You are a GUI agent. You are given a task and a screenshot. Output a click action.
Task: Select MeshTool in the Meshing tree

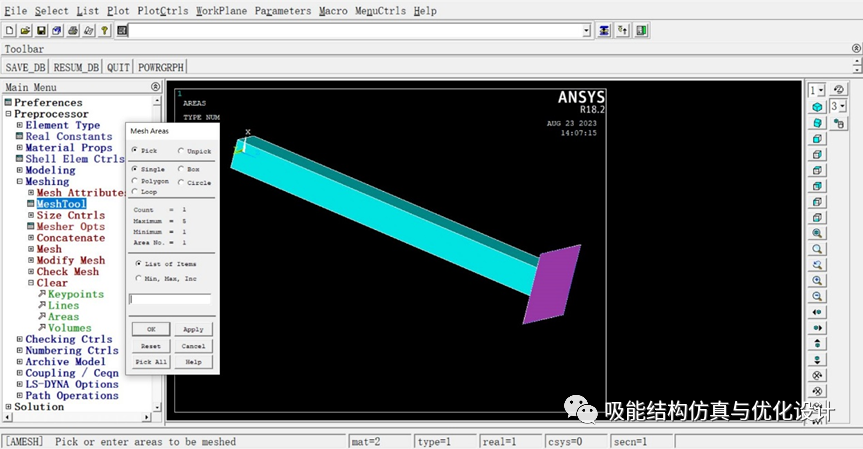[x=61, y=204]
